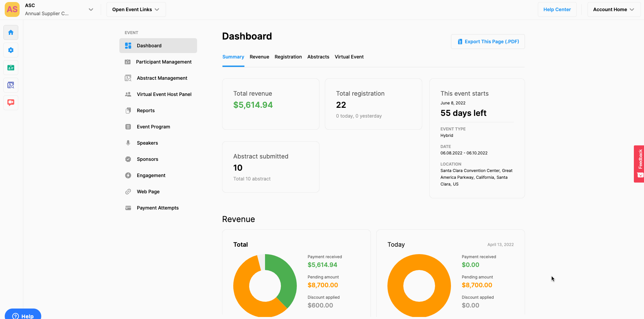644x319 pixels.
Task: Switch to the Virtual Event tab
Action: 349,57
